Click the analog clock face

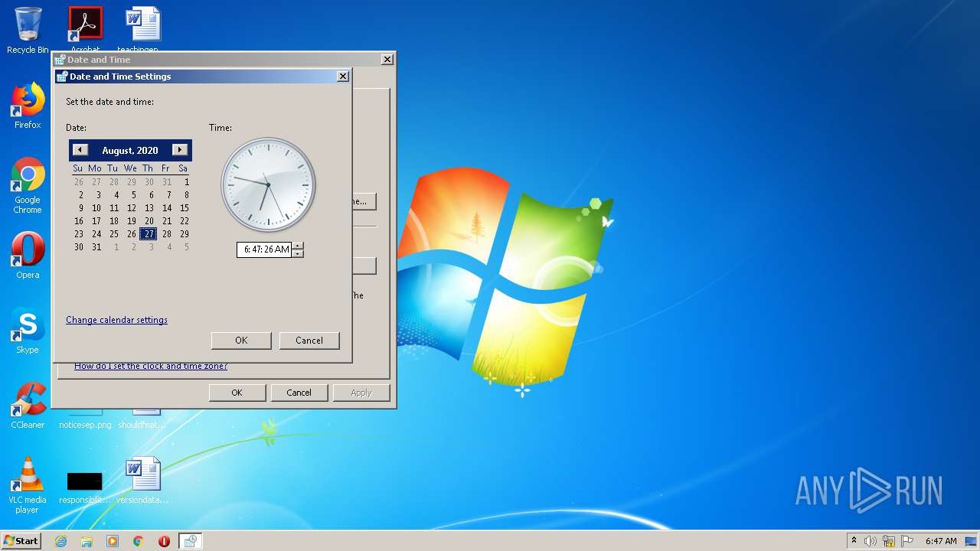269,185
